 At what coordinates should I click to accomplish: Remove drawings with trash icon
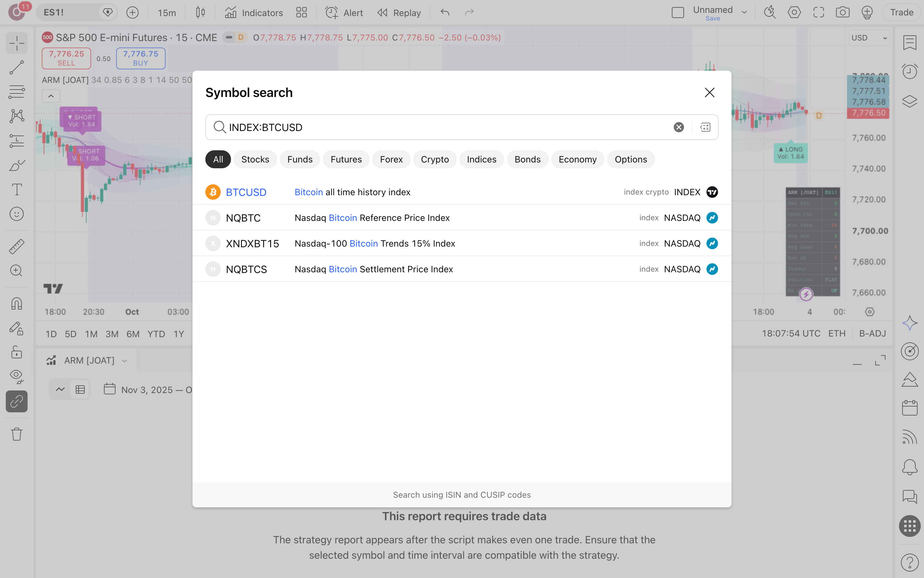click(17, 434)
